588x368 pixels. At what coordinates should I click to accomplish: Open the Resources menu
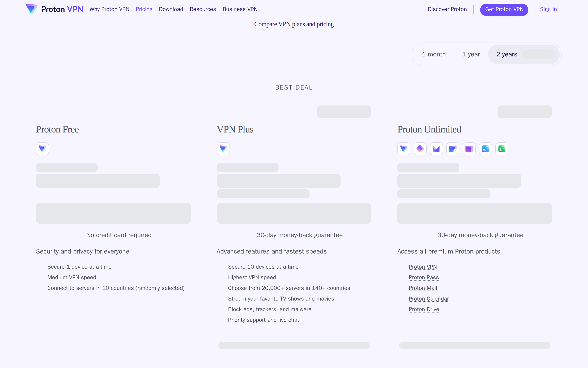pyautogui.click(x=203, y=9)
